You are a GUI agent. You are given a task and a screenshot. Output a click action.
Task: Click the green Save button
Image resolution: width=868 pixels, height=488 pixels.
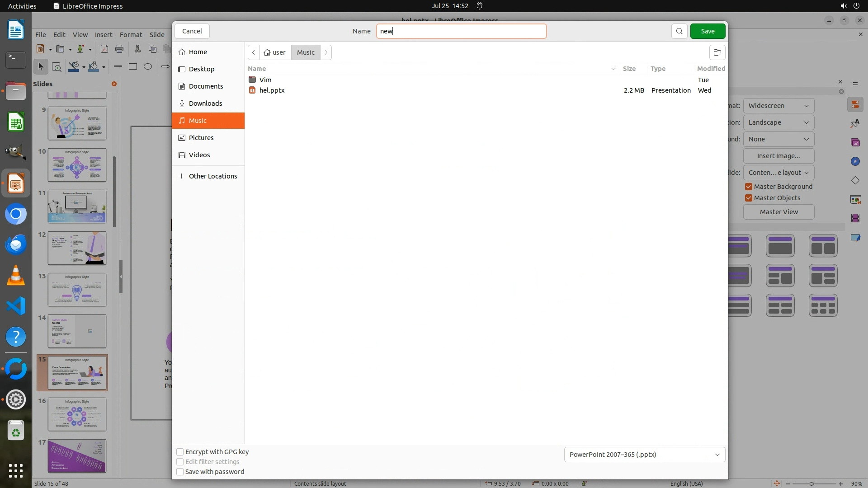tap(708, 31)
